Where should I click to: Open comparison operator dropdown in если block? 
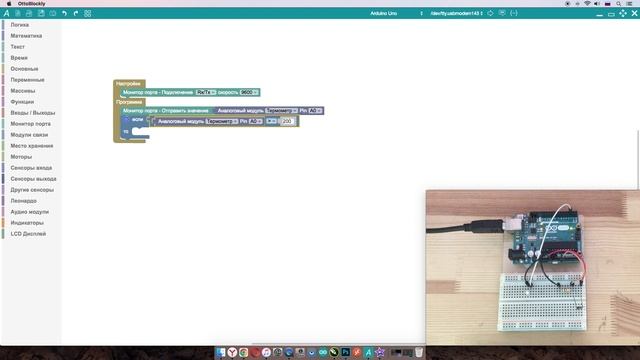[271, 121]
